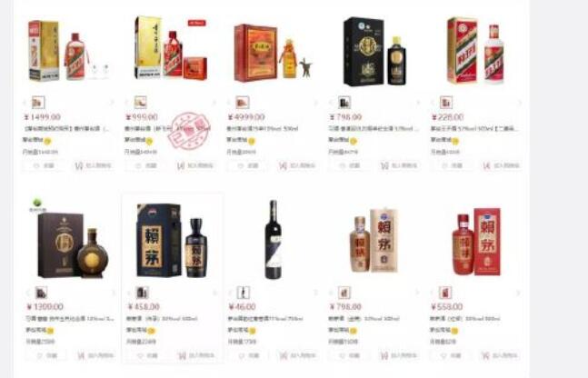Viewport: 588px width, 378px height.
Task: Open the ¥1499.00 product title link
Action: tap(66, 129)
